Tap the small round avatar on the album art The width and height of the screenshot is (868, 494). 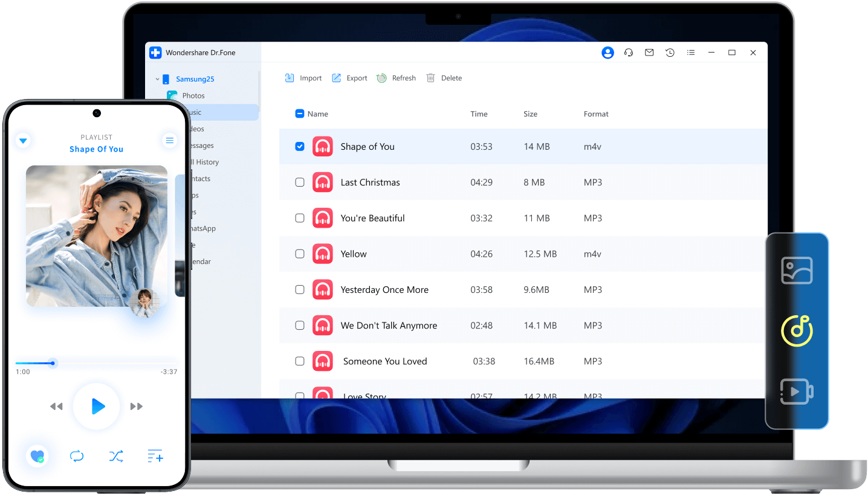pos(145,303)
